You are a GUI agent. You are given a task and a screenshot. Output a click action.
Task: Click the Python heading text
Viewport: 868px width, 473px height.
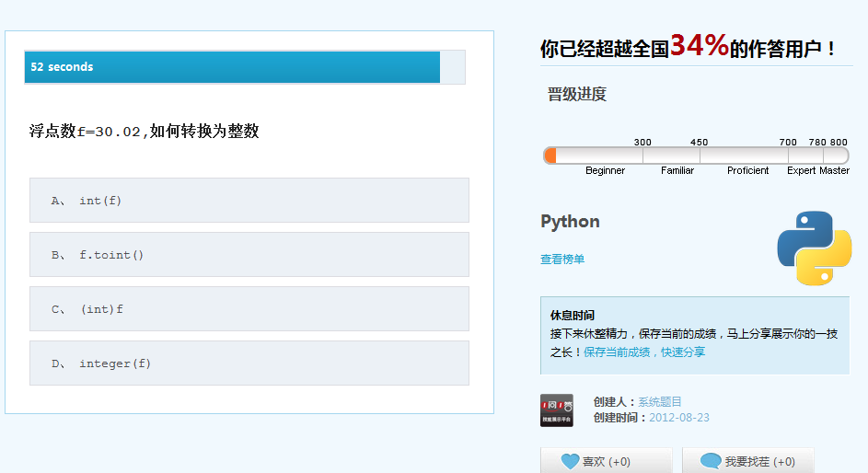point(570,221)
